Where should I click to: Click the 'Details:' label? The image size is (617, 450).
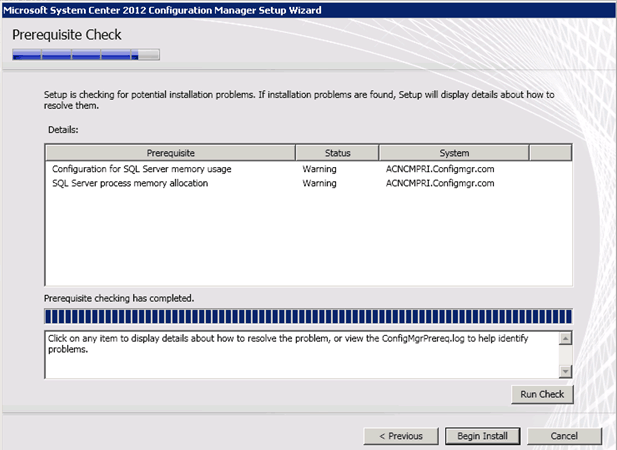pos(63,130)
